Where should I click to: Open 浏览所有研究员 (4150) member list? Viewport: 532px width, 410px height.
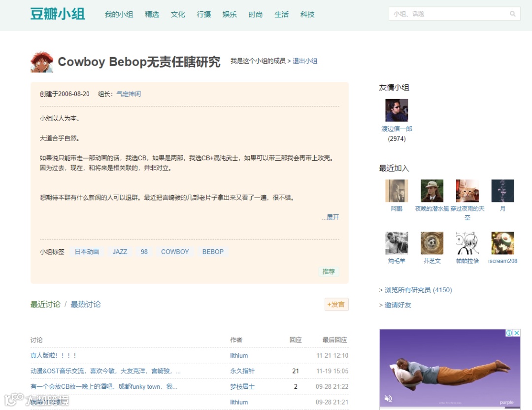[418, 290]
